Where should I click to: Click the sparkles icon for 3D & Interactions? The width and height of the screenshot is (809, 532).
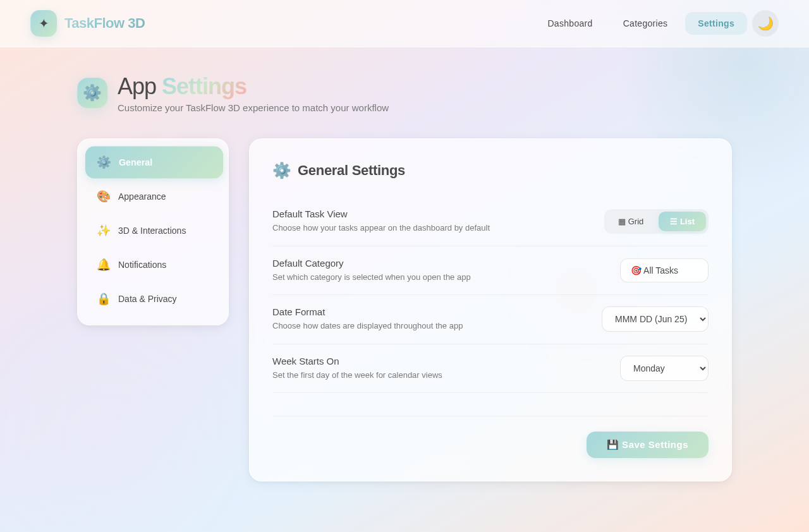(x=103, y=231)
